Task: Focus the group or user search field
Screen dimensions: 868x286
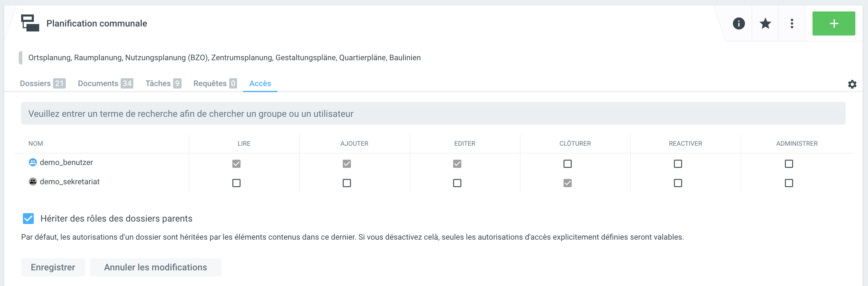Action: click(x=433, y=114)
